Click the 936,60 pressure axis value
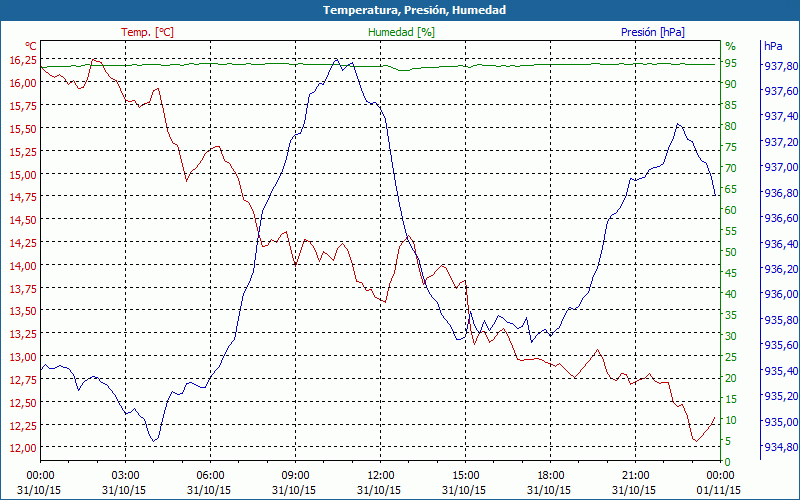Screen dimensions: 800x500 tap(781, 218)
